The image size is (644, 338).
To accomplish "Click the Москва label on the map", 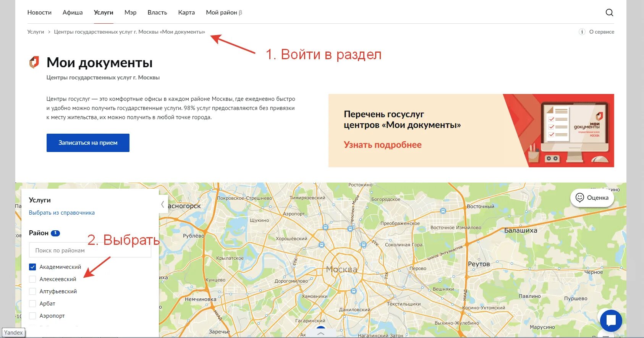I will point(341,270).
